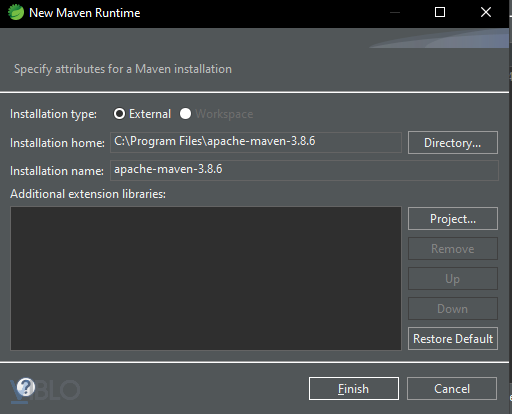Viewport: 512px width, 414px height.
Task: Confirm the runtime with Finish
Action: pyautogui.click(x=354, y=389)
